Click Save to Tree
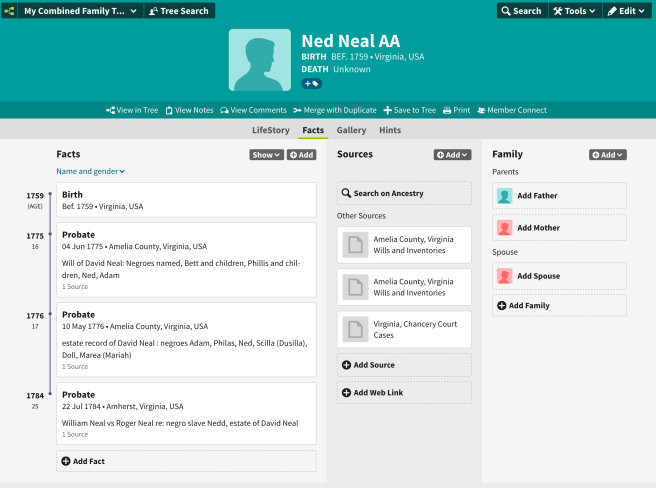Viewport: 656px width, 488px height. tap(410, 110)
